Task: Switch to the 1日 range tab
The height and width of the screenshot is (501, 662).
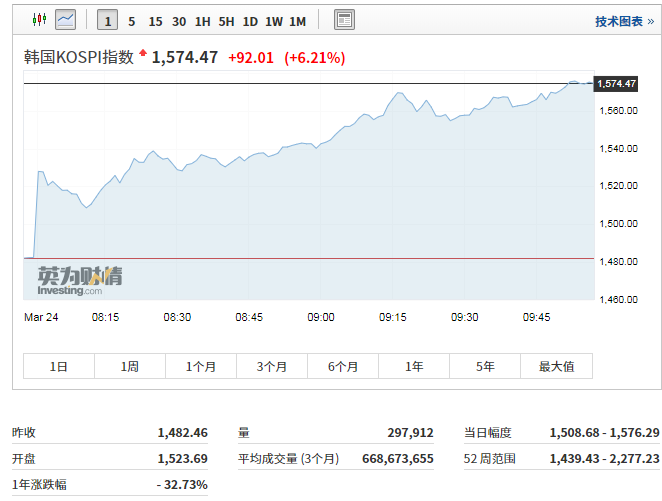Action: (59, 367)
